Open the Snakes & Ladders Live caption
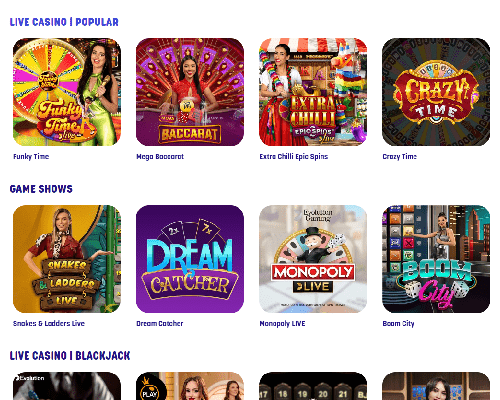500x400 pixels. (49, 324)
